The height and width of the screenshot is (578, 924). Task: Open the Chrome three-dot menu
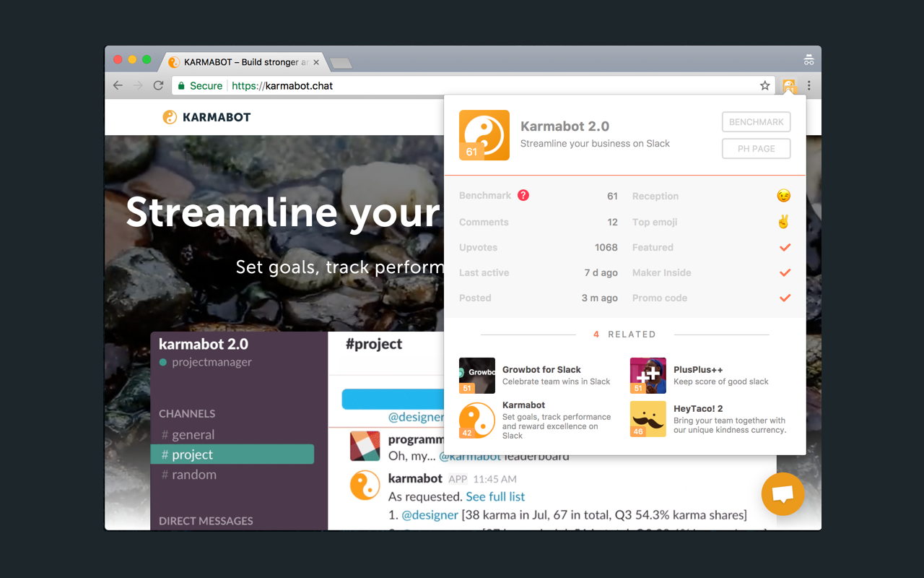point(809,85)
